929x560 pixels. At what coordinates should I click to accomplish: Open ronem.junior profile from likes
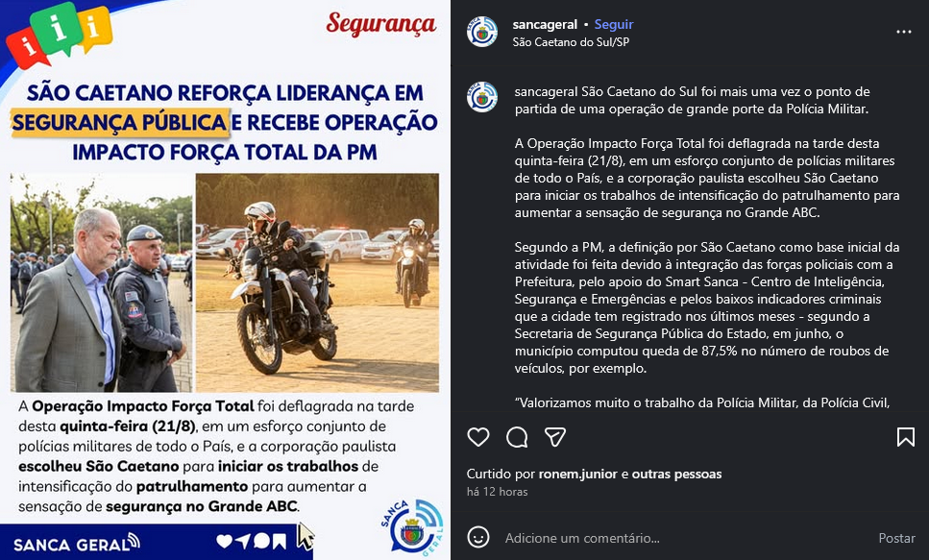[x=577, y=475]
